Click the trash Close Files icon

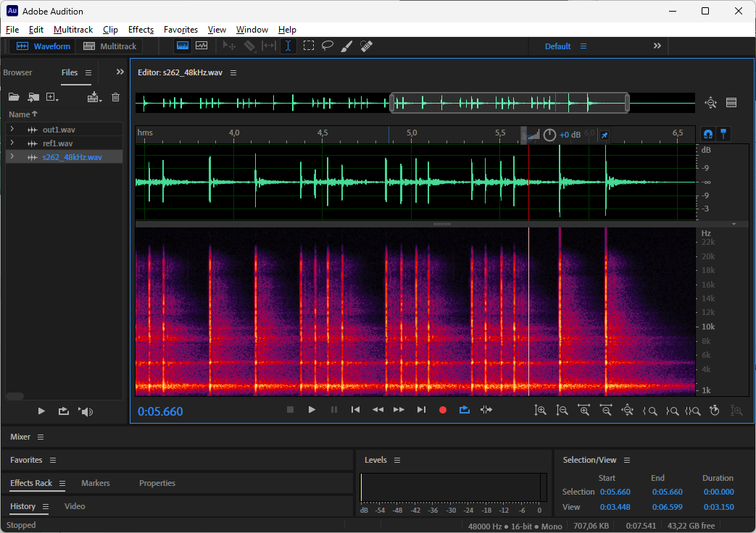tap(116, 97)
